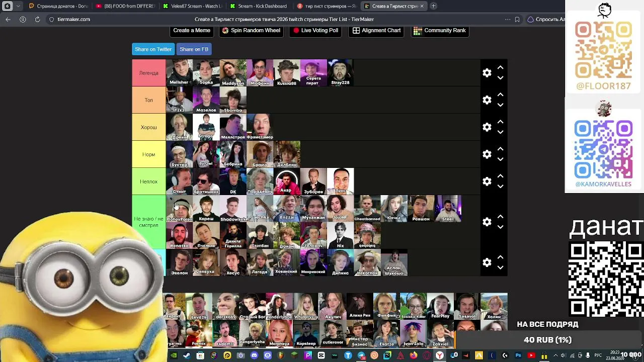Viewport: 644px width, 362px height.
Task: Select the Мазелов thumbnail in Топ tier
Action: coord(206,100)
